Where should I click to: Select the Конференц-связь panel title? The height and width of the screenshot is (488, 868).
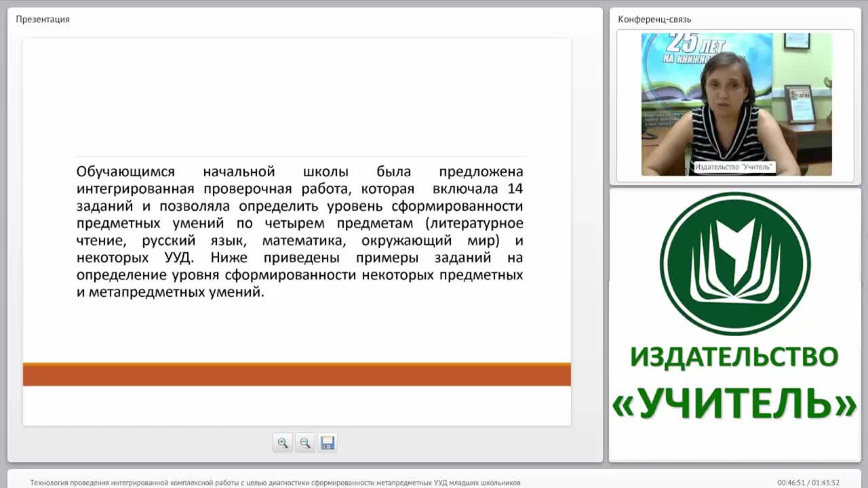(654, 19)
